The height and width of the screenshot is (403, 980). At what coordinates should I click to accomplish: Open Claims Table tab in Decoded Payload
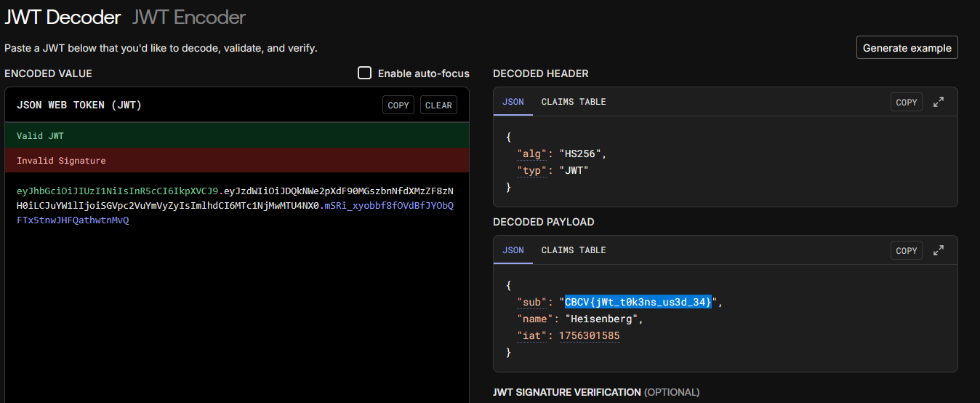(x=574, y=250)
